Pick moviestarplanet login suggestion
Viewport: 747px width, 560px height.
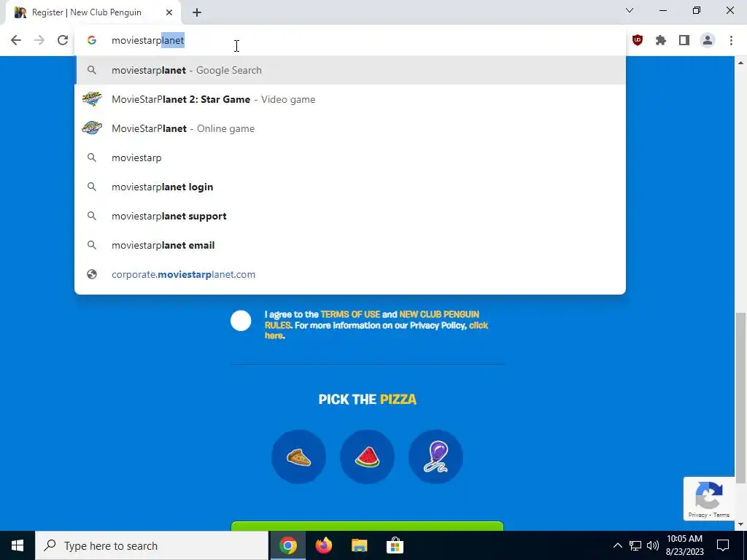[350, 187]
